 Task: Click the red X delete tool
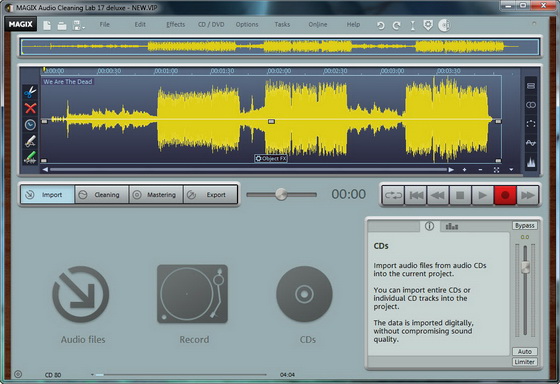[30, 108]
